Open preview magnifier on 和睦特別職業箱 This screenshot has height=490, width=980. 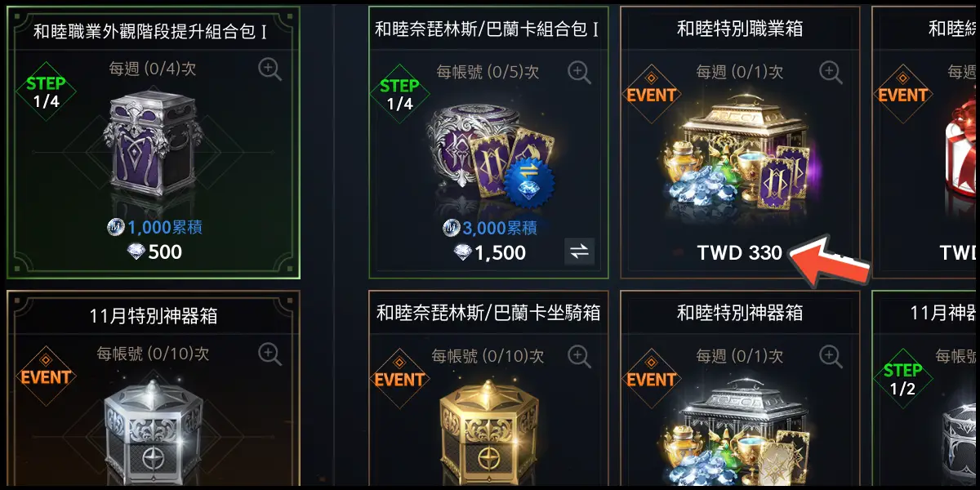tap(831, 72)
